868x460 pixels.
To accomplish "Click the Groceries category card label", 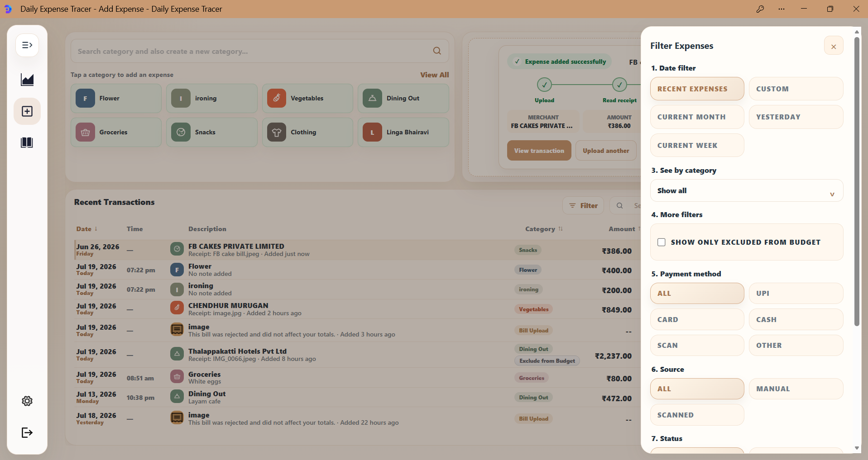I will click(113, 132).
